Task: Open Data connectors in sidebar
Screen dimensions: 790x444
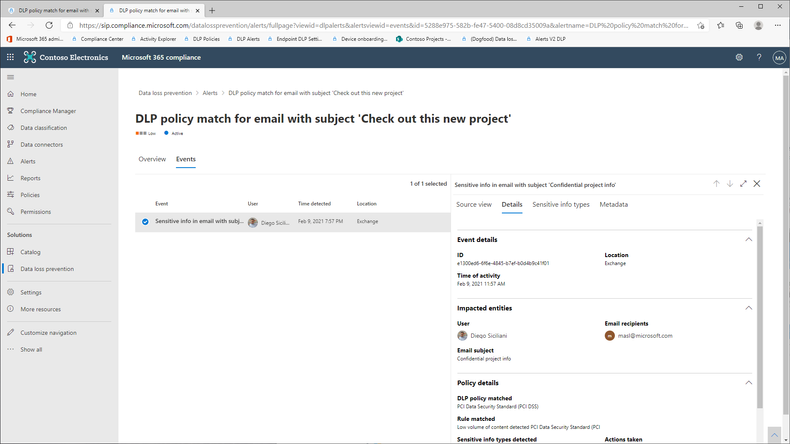Action: 41,145
